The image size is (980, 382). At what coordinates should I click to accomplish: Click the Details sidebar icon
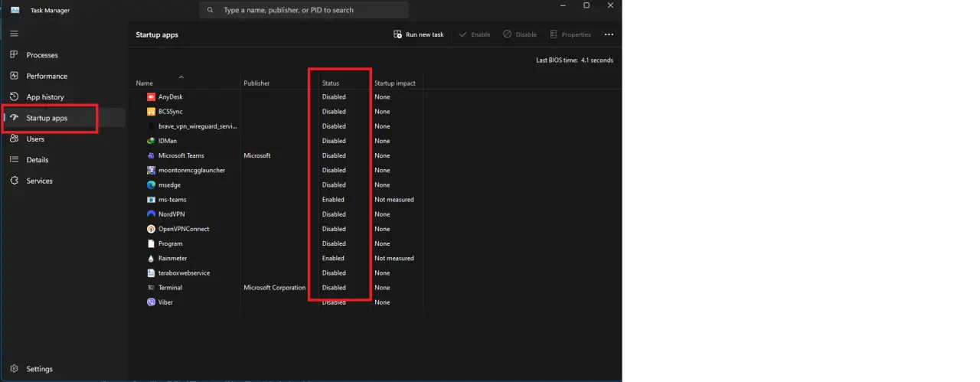14,159
